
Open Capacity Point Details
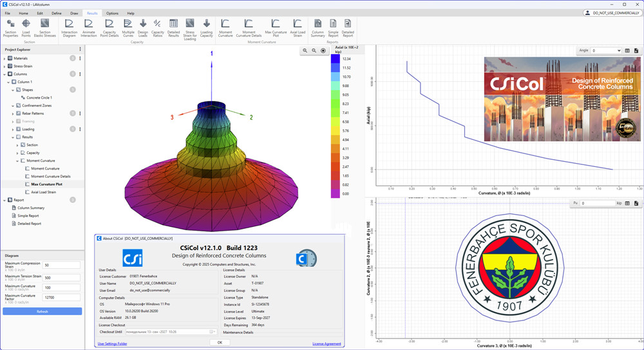tap(109, 28)
